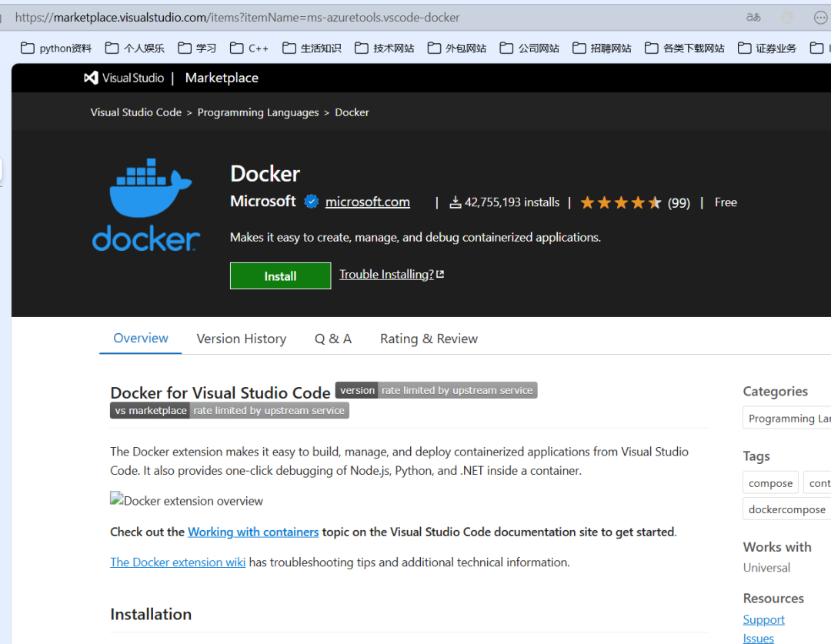The image size is (831, 644).
Task: Open the Rating & Review tab
Action: coord(429,339)
